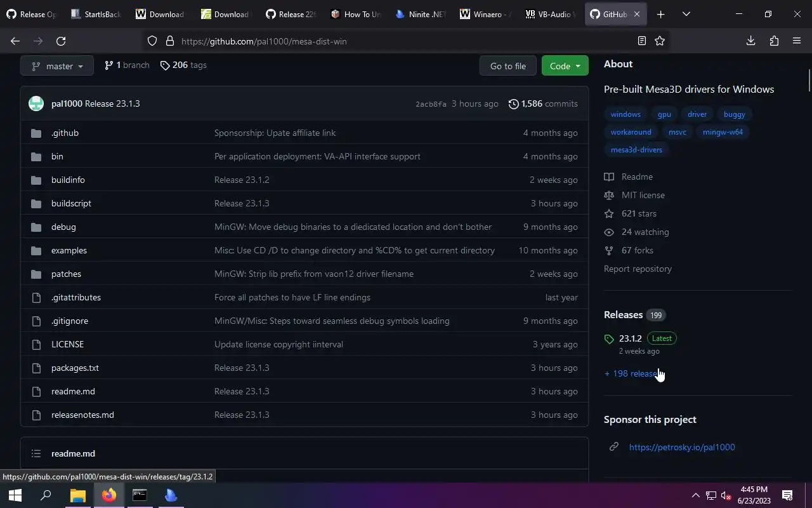Viewport: 812px width, 508px height.
Task: Click the pal1000 avatar in commit header
Action: pos(36,104)
